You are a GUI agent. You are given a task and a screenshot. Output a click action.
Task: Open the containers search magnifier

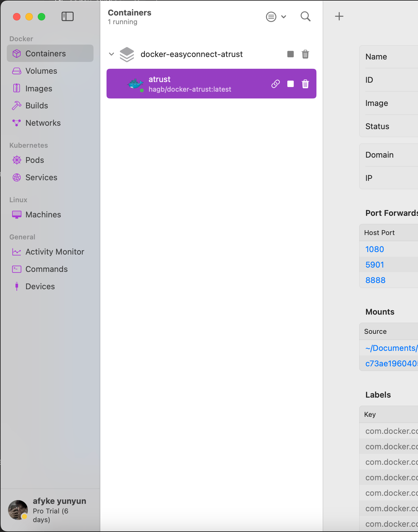click(x=305, y=16)
